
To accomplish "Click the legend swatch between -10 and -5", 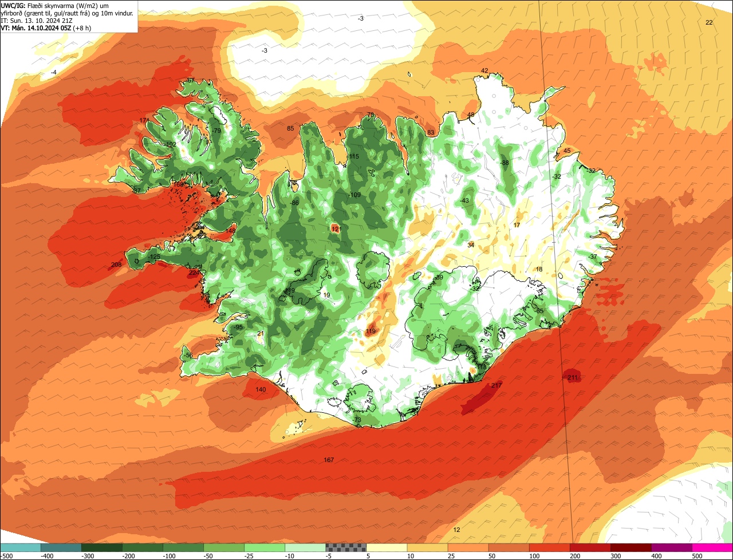I will (x=305, y=547).
